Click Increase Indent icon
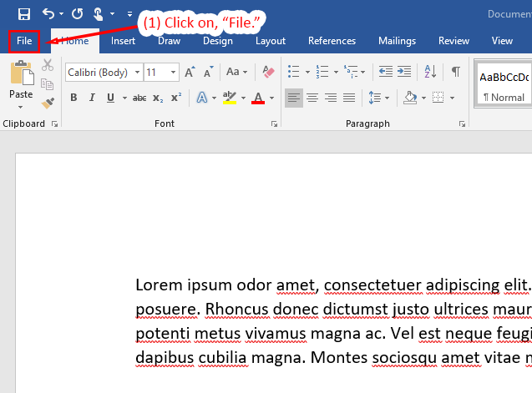Screen dimensions: 532x393 coord(404,72)
